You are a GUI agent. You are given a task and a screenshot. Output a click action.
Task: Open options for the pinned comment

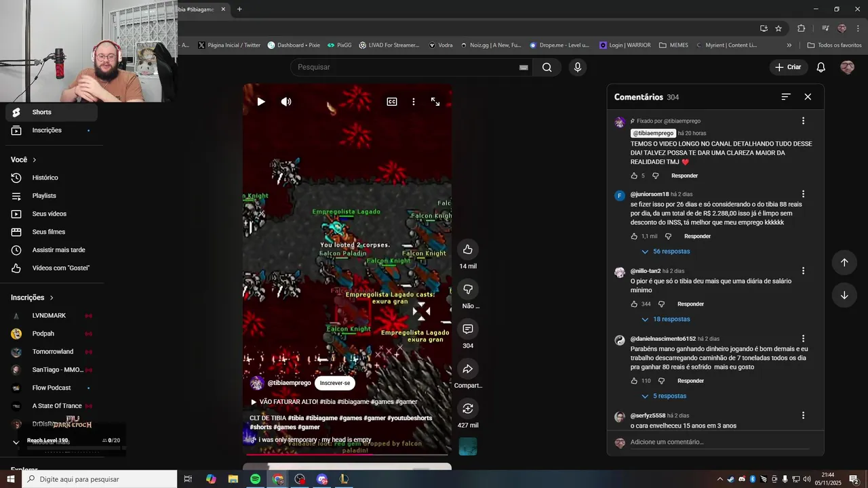tap(803, 121)
